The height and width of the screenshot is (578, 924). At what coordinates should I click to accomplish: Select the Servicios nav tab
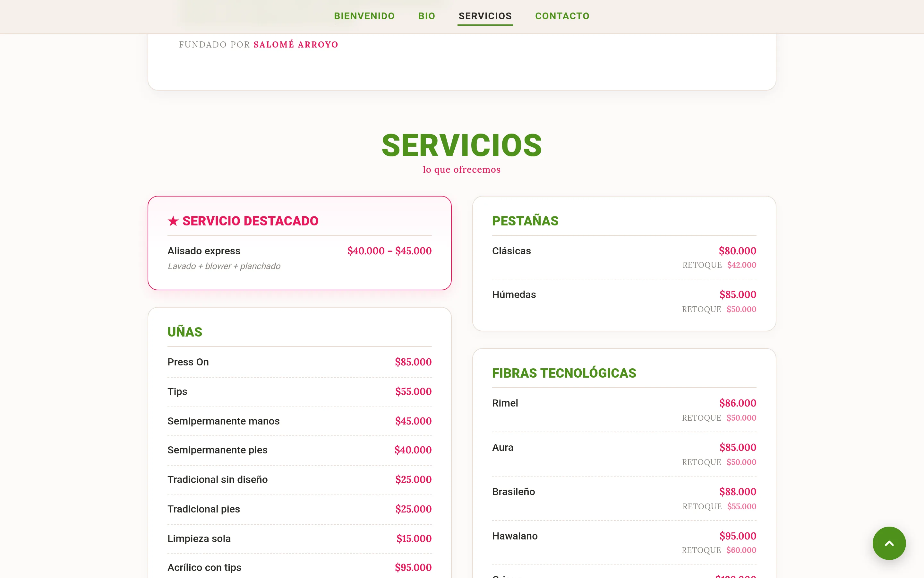pyautogui.click(x=485, y=16)
